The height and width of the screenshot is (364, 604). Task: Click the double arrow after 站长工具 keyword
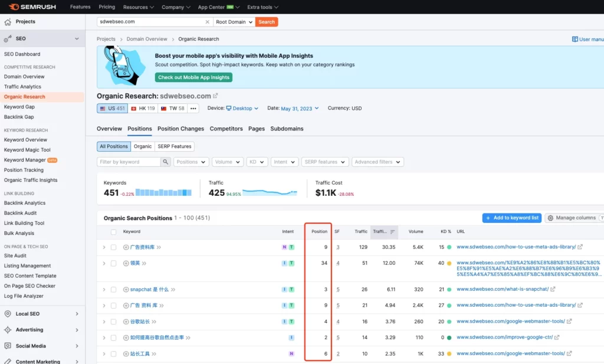(154, 354)
